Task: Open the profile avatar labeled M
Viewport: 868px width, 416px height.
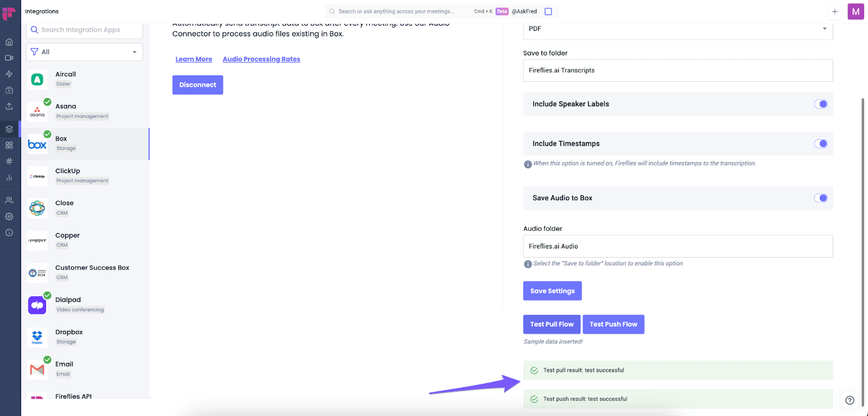Action: tap(856, 11)
